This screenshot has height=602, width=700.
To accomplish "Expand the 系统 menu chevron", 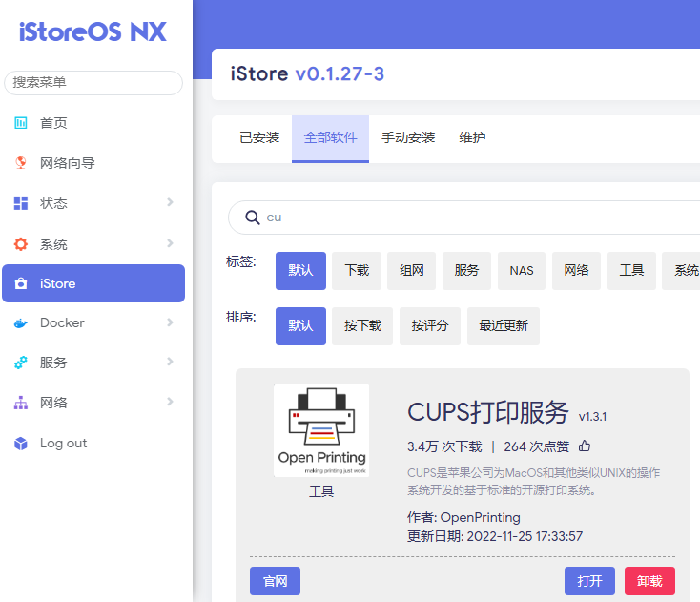I will (x=170, y=243).
